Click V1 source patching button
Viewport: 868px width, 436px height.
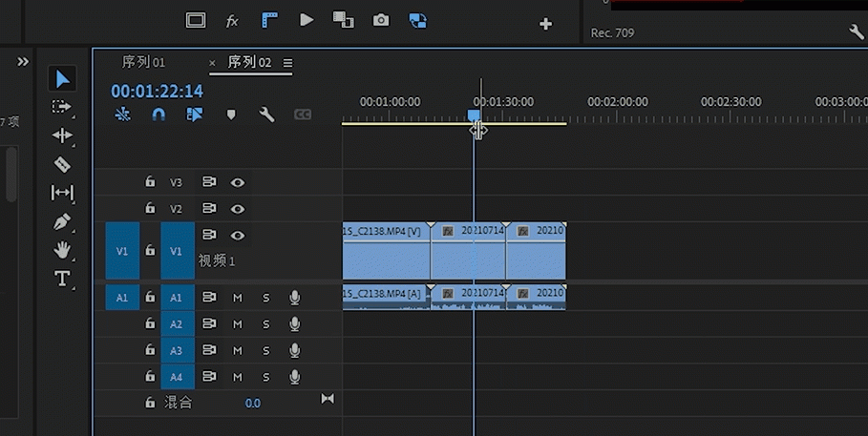click(122, 251)
